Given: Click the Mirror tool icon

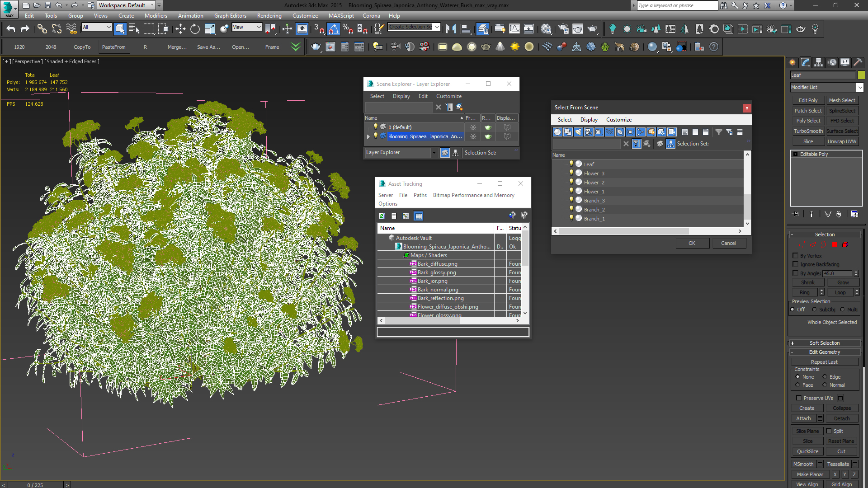Looking at the screenshot, I should point(451,29).
